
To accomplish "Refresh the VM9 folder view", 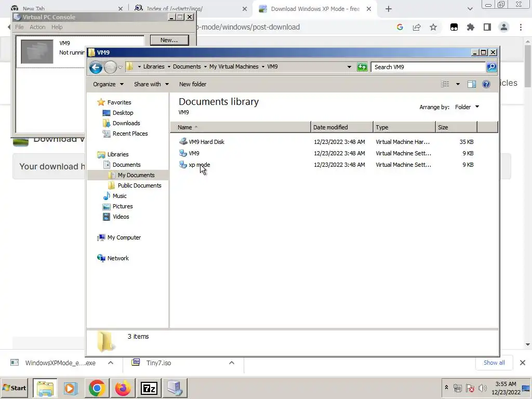I will [362, 67].
